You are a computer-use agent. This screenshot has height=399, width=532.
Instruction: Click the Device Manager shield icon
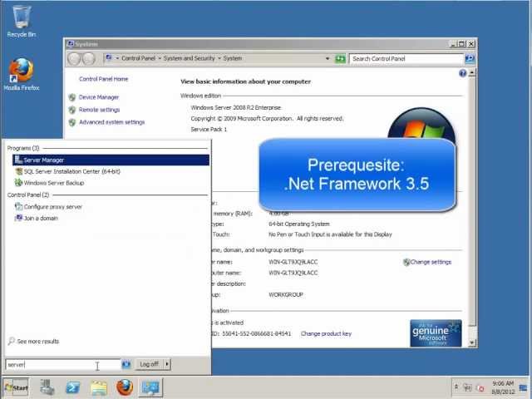[72, 98]
